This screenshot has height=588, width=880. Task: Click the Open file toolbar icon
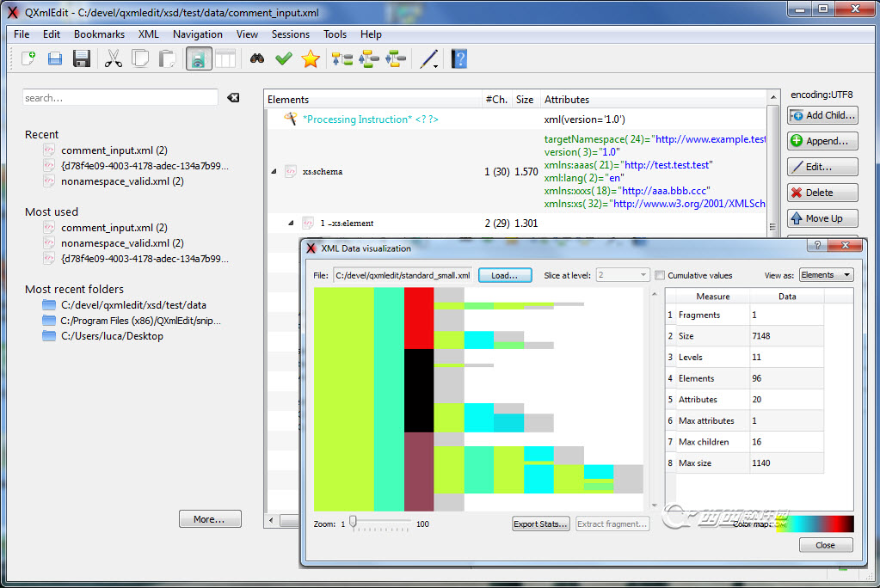[54, 58]
